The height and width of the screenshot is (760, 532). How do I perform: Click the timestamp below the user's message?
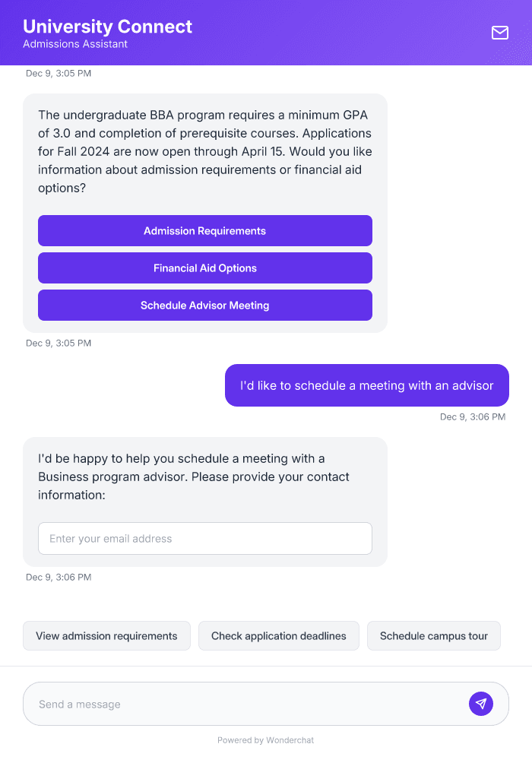(473, 416)
